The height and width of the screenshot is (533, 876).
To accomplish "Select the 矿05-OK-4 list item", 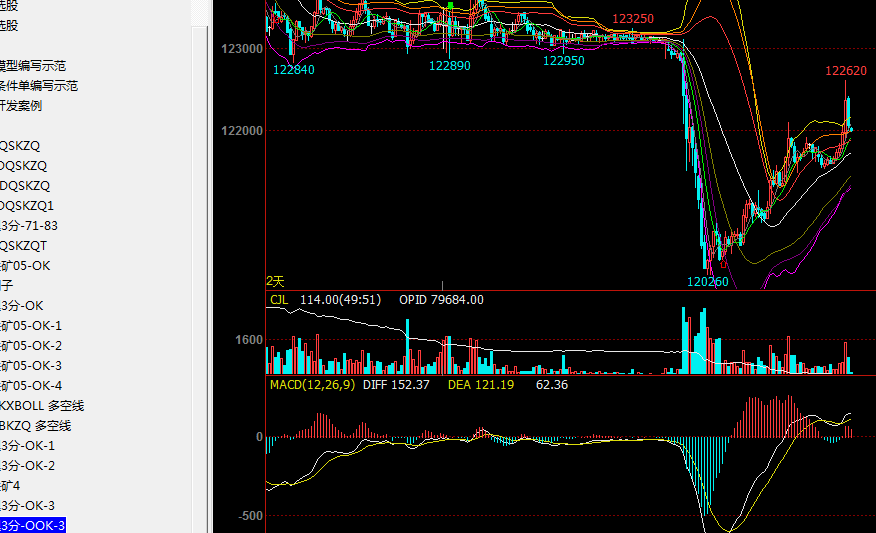I will tap(31, 386).
